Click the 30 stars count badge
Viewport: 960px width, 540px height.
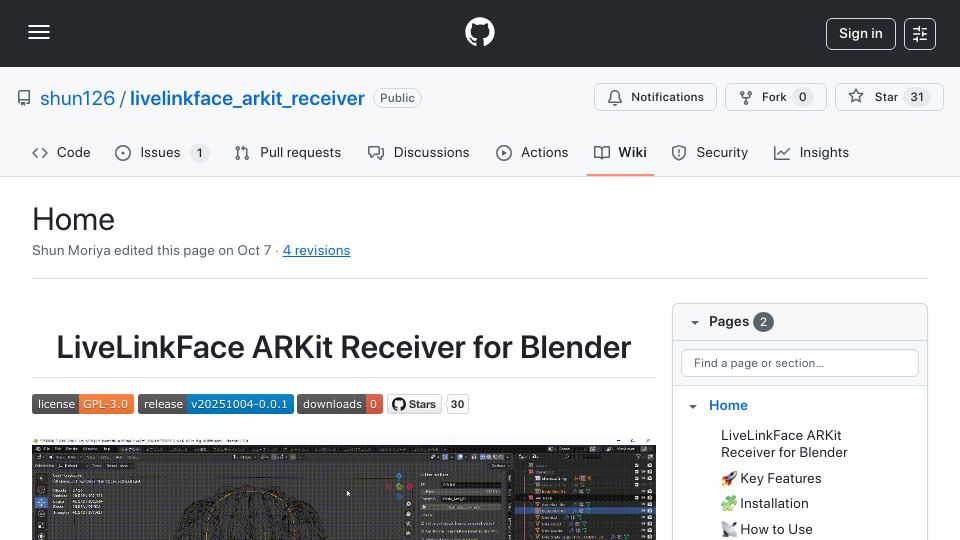tap(457, 404)
